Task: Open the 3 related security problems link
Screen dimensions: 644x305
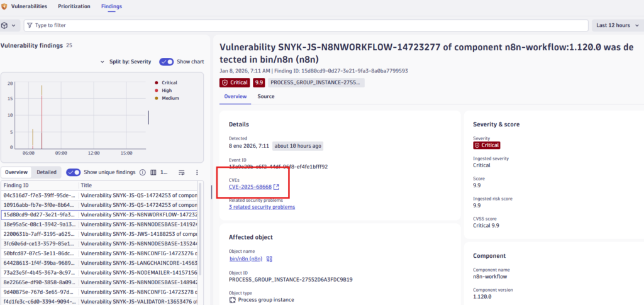Action: (x=262, y=207)
